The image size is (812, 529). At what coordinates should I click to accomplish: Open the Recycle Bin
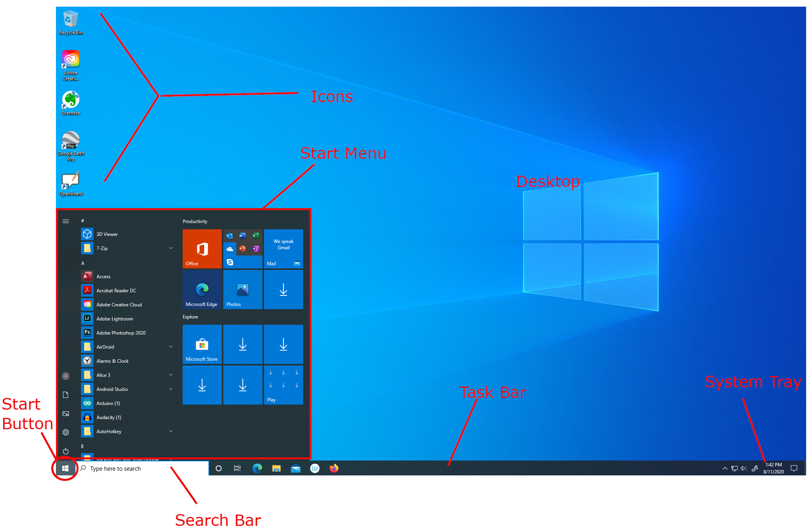(x=70, y=18)
